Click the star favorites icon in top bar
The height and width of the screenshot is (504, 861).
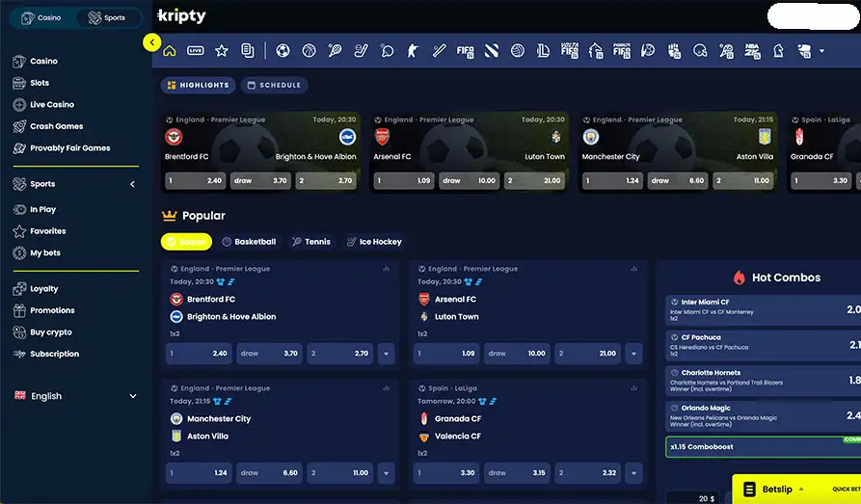[x=222, y=51]
